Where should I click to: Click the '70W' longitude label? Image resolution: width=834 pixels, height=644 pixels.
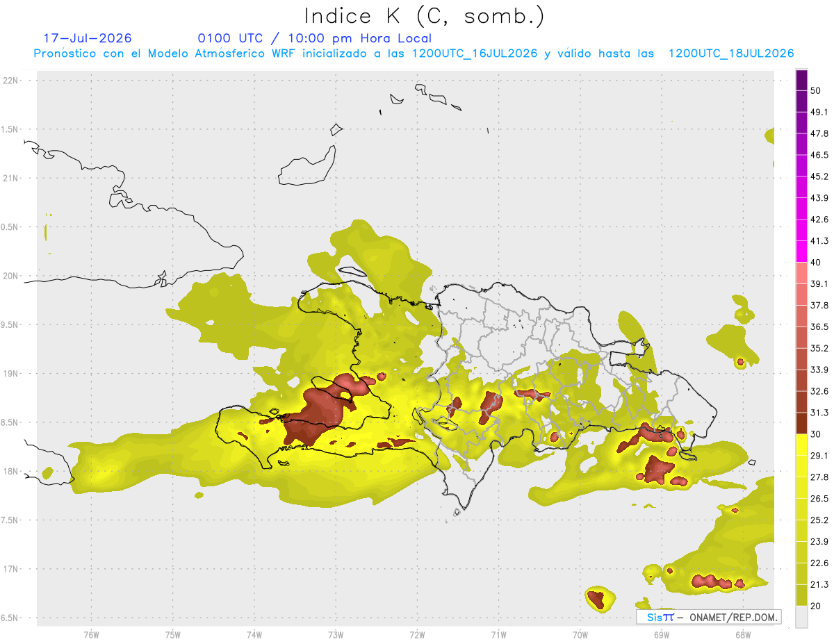pos(580,636)
